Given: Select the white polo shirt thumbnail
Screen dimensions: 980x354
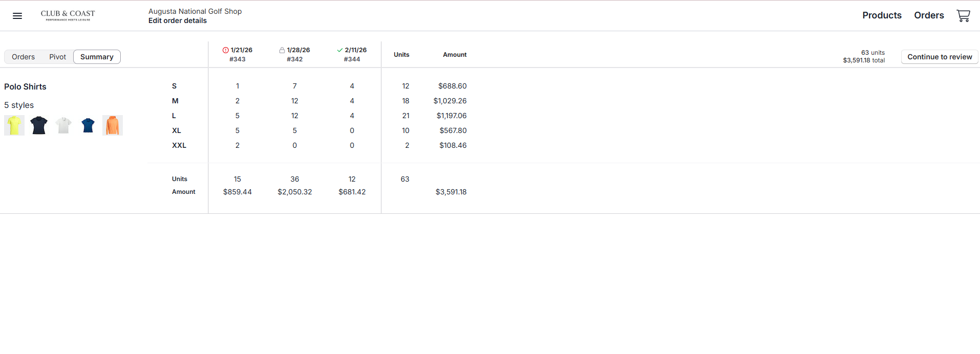Looking at the screenshot, I should pos(63,125).
